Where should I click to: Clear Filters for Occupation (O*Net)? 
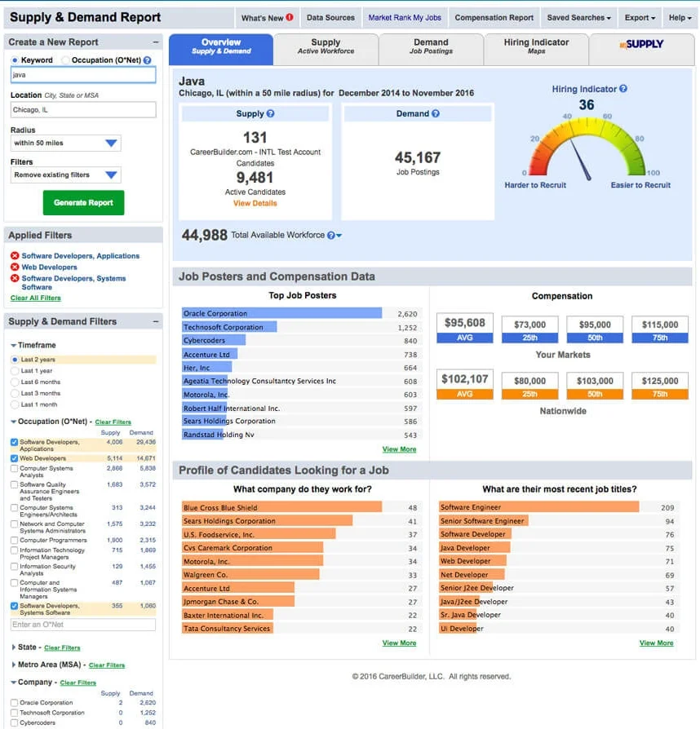click(x=113, y=422)
